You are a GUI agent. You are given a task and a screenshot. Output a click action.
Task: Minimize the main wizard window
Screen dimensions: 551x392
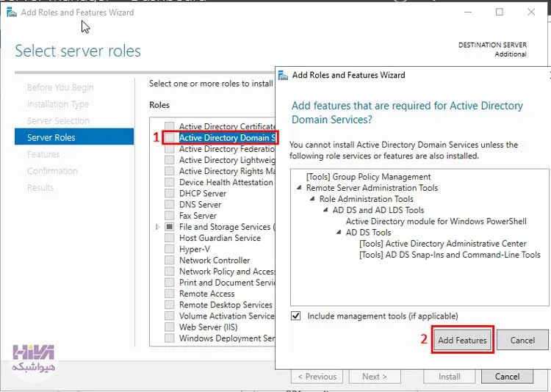(x=468, y=12)
